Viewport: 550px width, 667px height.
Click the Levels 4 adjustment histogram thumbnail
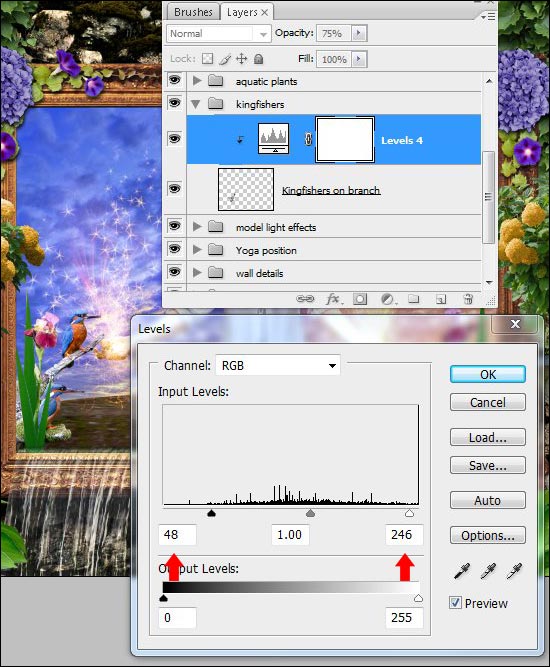(x=274, y=139)
